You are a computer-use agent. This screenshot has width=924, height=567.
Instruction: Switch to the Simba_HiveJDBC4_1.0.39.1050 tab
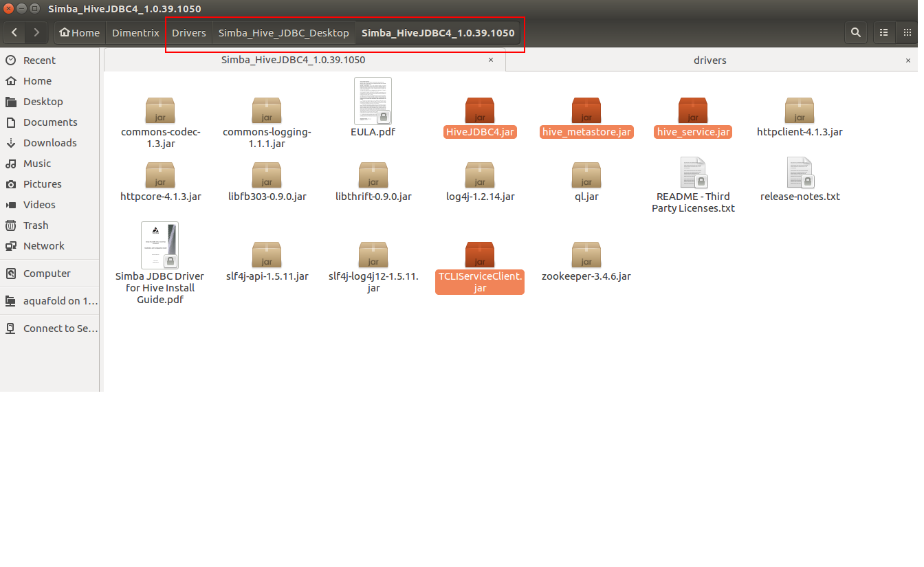pos(293,60)
